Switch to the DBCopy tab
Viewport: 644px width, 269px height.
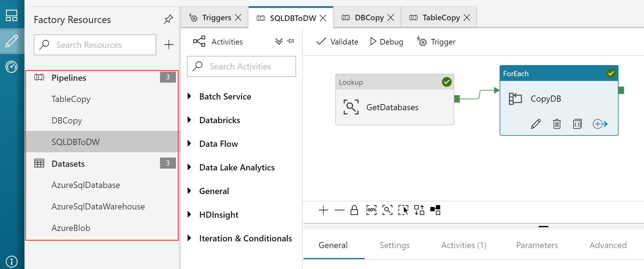click(367, 18)
